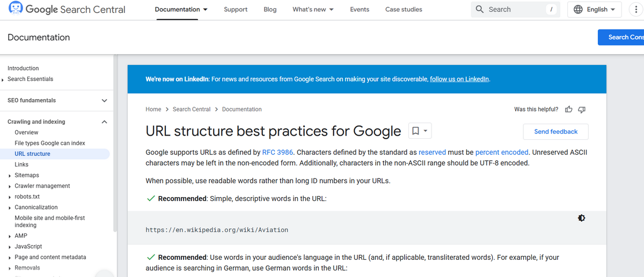
Task: Collapse the Crawling and indexing section
Action: (104, 122)
